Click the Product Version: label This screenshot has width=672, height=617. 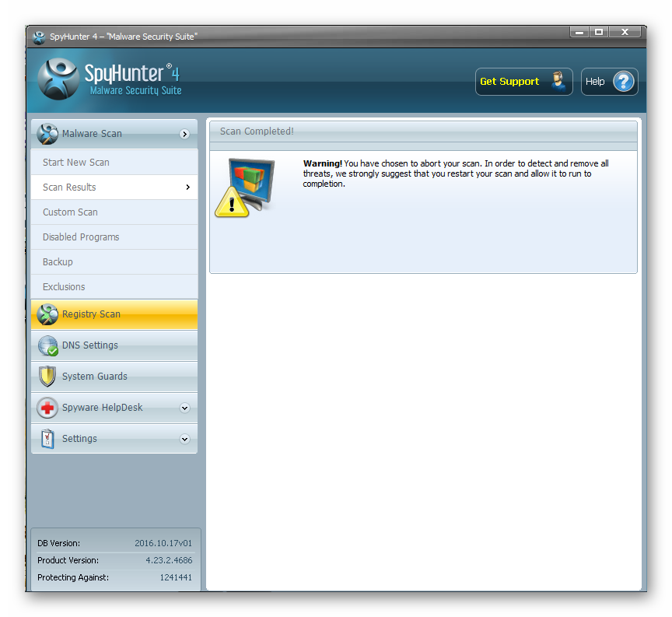point(68,560)
